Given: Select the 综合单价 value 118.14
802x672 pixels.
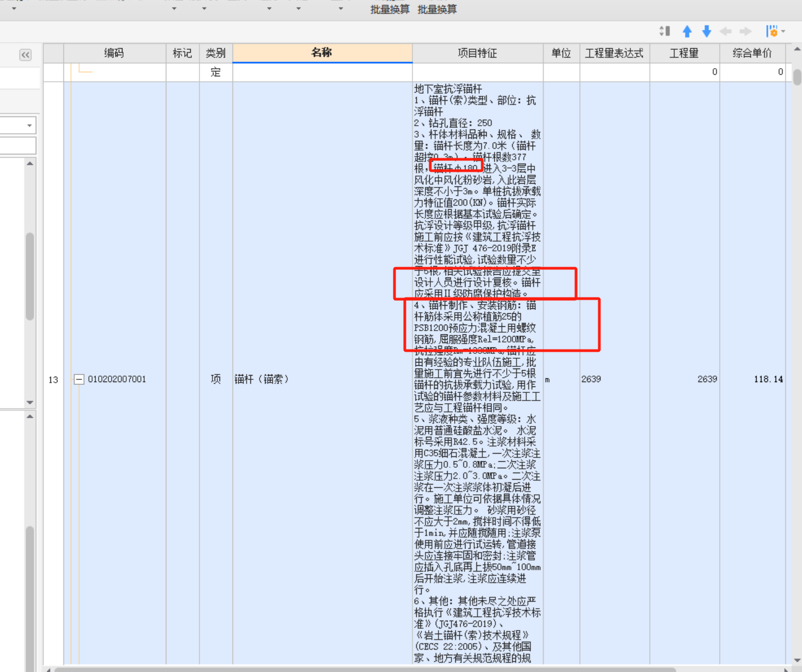Looking at the screenshot, I should click(x=768, y=379).
